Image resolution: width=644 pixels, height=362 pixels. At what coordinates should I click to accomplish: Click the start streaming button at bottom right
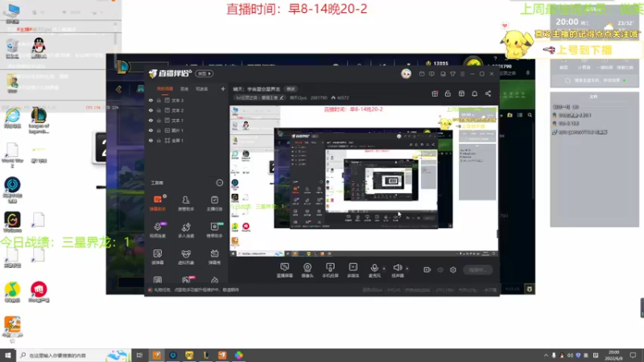(x=477, y=269)
